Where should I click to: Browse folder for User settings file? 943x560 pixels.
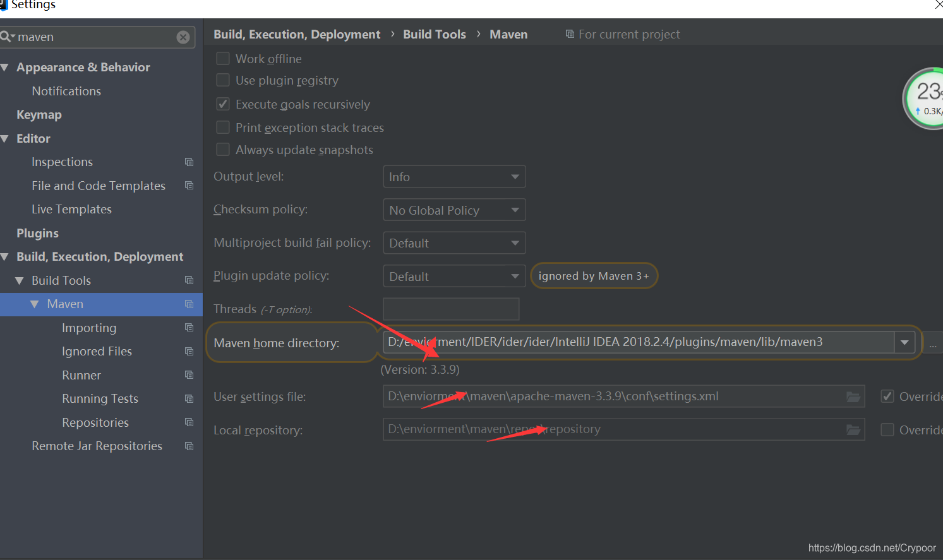(853, 396)
